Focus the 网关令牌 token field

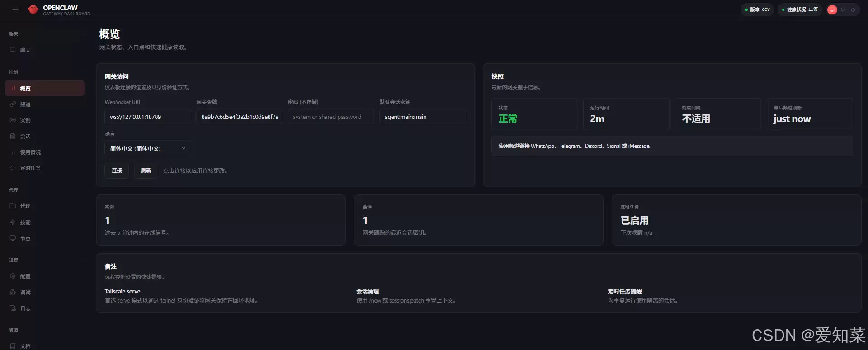[x=239, y=117]
